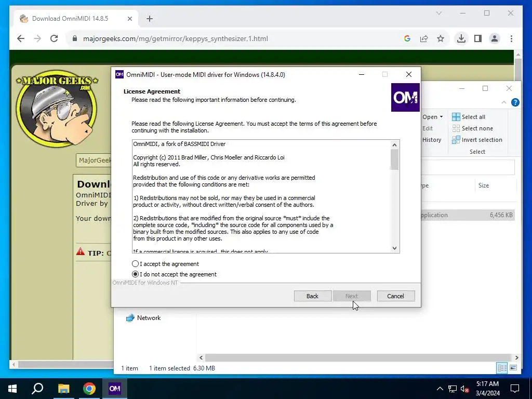Open Windows Start menu
The image size is (532, 399).
12,389
